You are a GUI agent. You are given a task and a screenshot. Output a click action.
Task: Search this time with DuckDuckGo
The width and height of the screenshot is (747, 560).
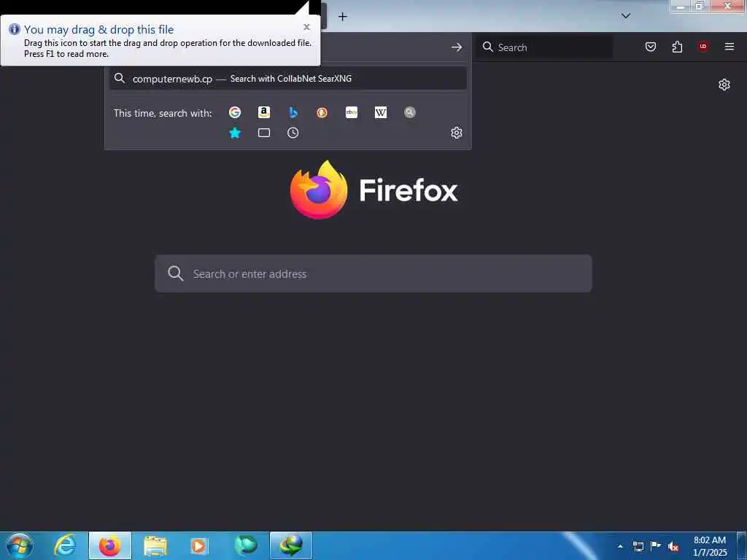tap(322, 112)
